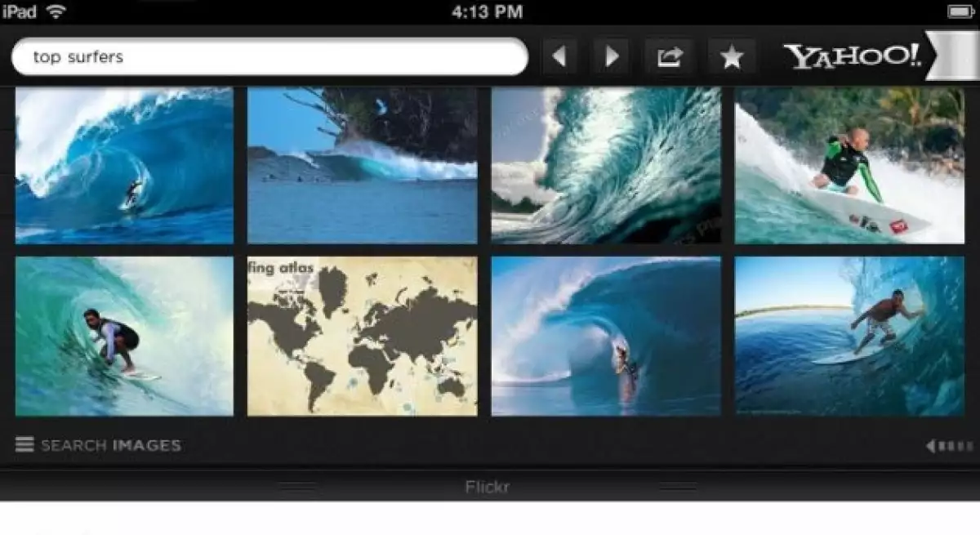The width and height of the screenshot is (980, 535).
Task: Open first thumbnail of large blue barrel
Action: click(124, 166)
